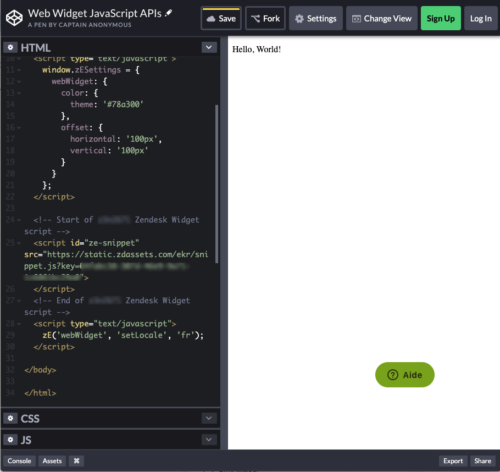Open JS panel settings gear
Viewport: 500px width, 472px height.
(x=10, y=440)
